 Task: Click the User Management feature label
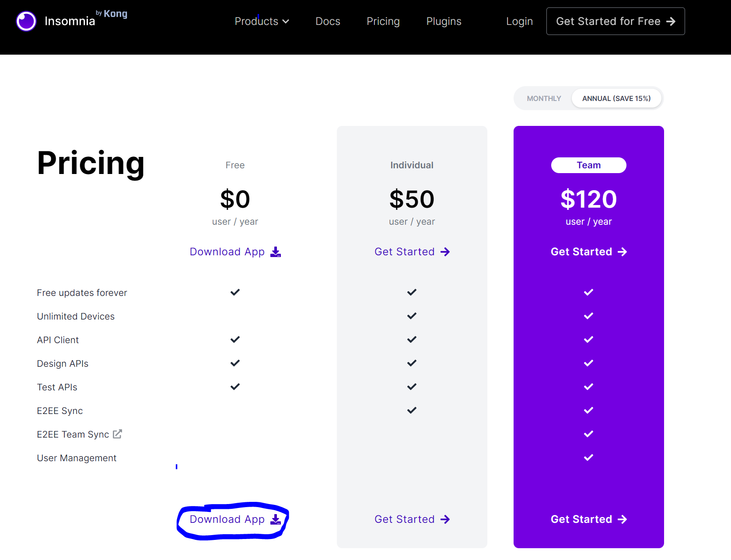coord(77,458)
